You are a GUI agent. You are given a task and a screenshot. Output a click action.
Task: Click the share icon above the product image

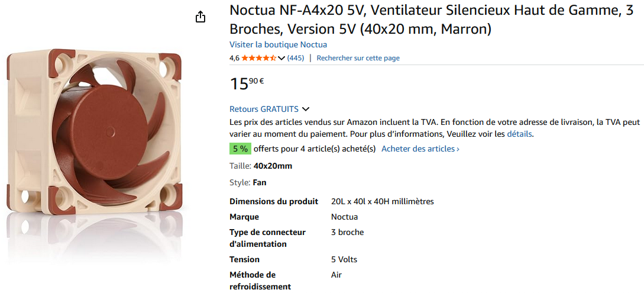(x=200, y=17)
